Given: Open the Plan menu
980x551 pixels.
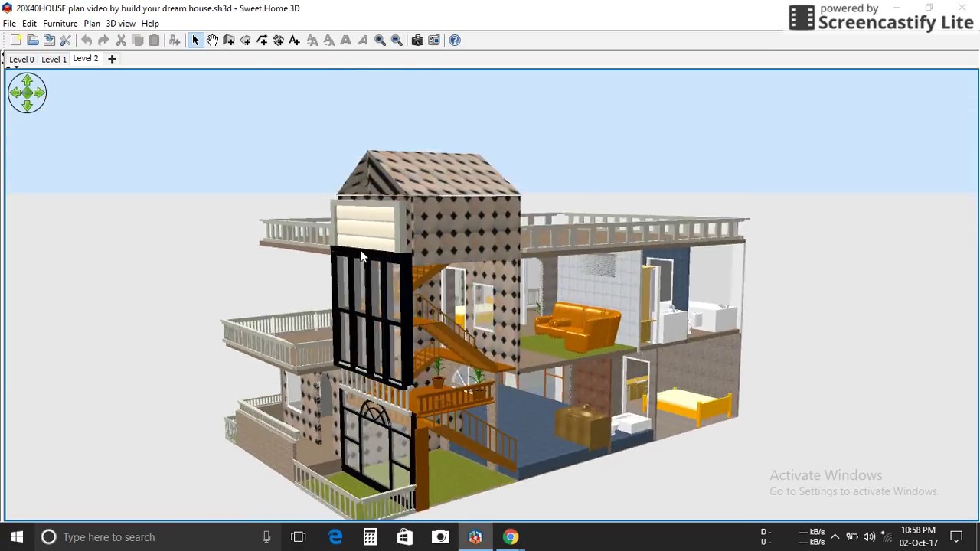Looking at the screenshot, I should point(92,24).
